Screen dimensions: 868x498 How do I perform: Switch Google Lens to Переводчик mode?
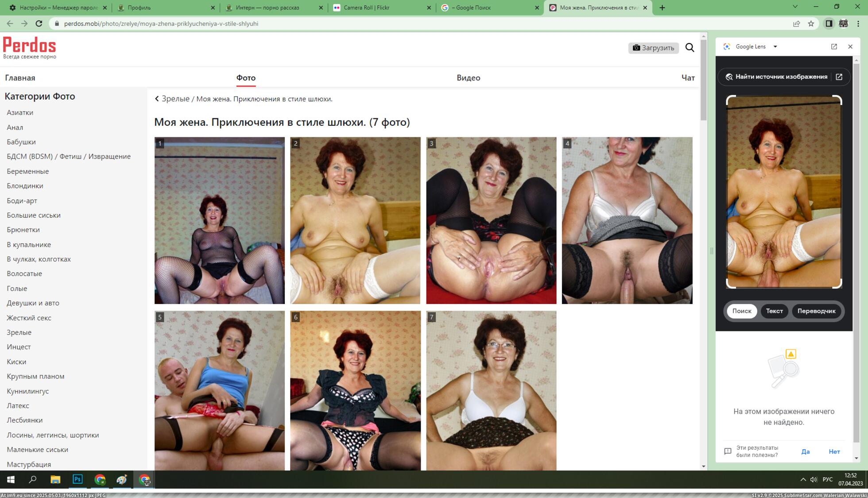[817, 311]
